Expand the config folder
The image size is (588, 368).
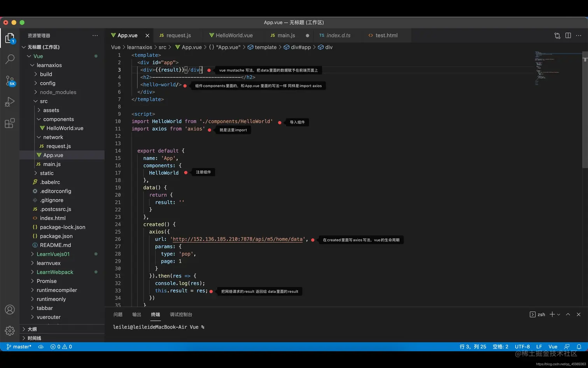pyautogui.click(x=62, y=83)
